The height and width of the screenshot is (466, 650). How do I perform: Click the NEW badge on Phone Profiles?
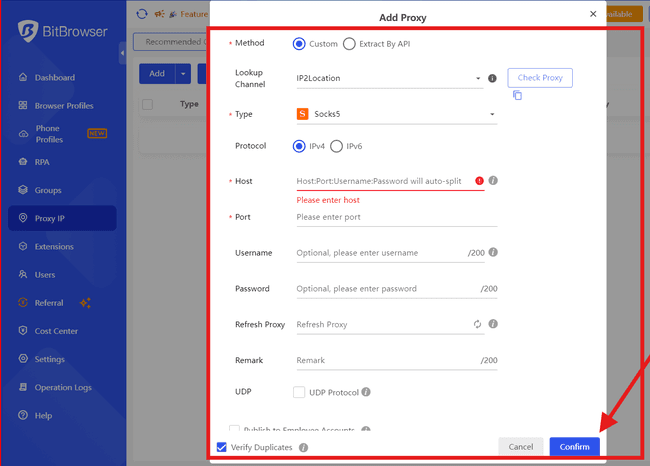pos(97,133)
